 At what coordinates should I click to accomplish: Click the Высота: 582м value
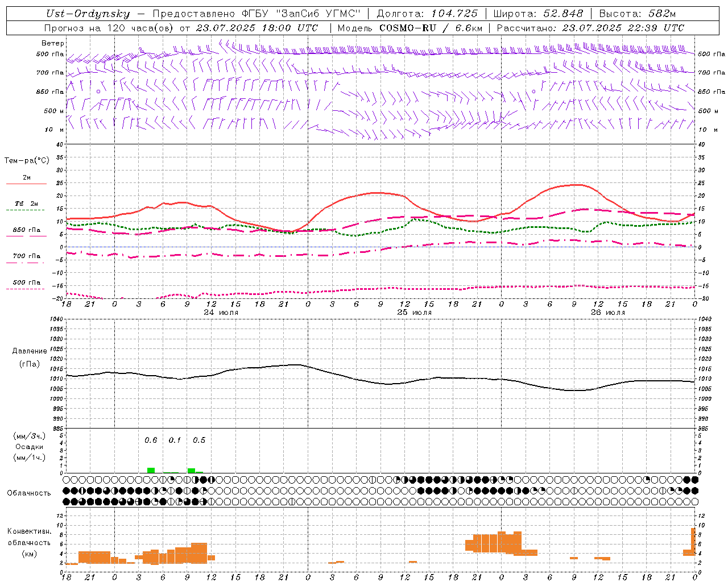638,14
